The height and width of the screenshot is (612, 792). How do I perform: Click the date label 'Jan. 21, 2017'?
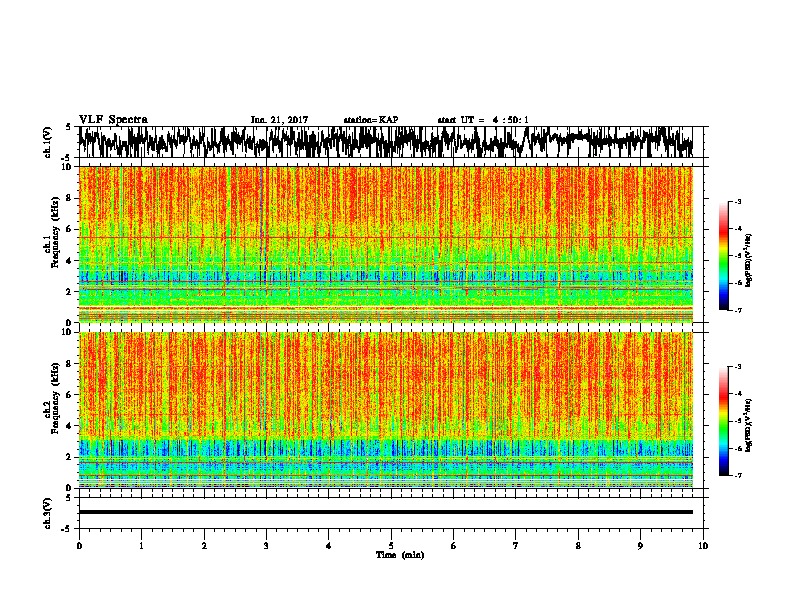pos(279,120)
